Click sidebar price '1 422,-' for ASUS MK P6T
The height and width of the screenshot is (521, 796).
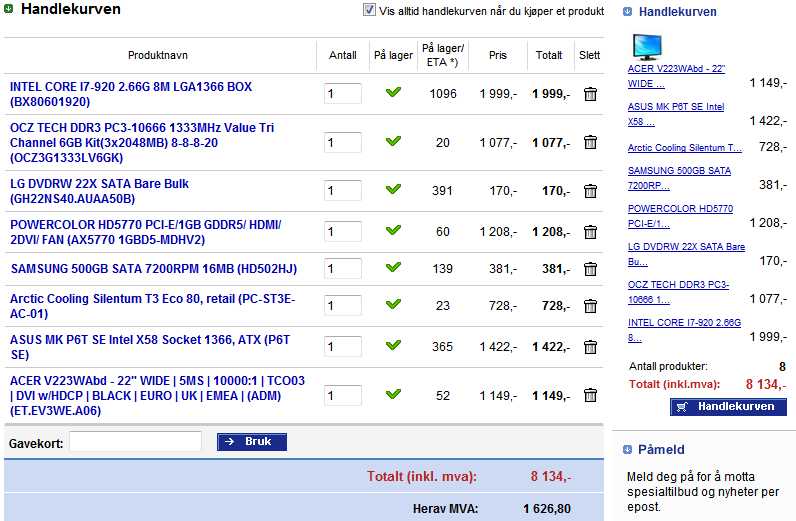tap(768, 121)
